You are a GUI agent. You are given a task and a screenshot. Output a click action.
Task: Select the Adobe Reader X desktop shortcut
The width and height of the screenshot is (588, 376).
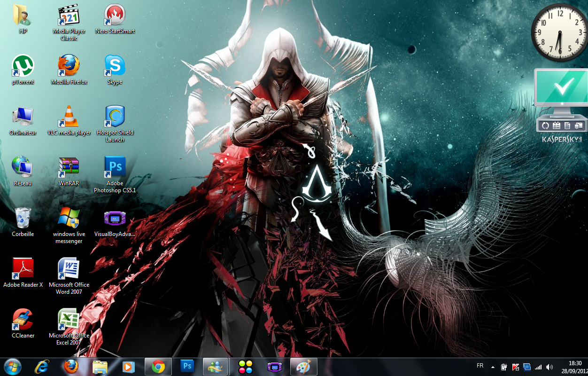[23, 273]
